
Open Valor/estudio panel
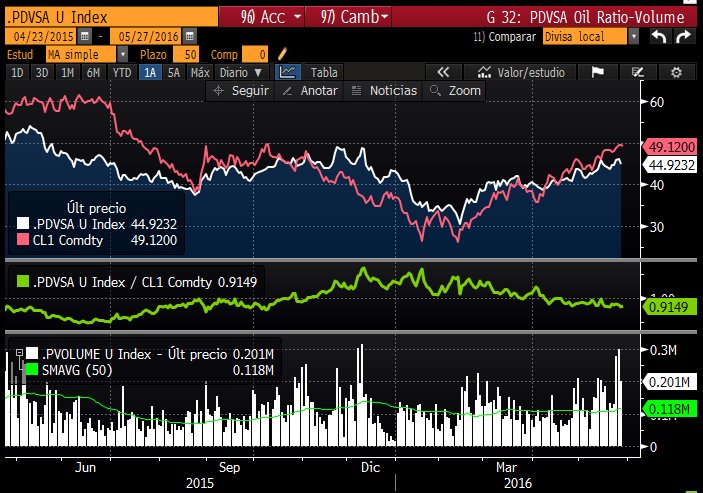tap(520, 72)
